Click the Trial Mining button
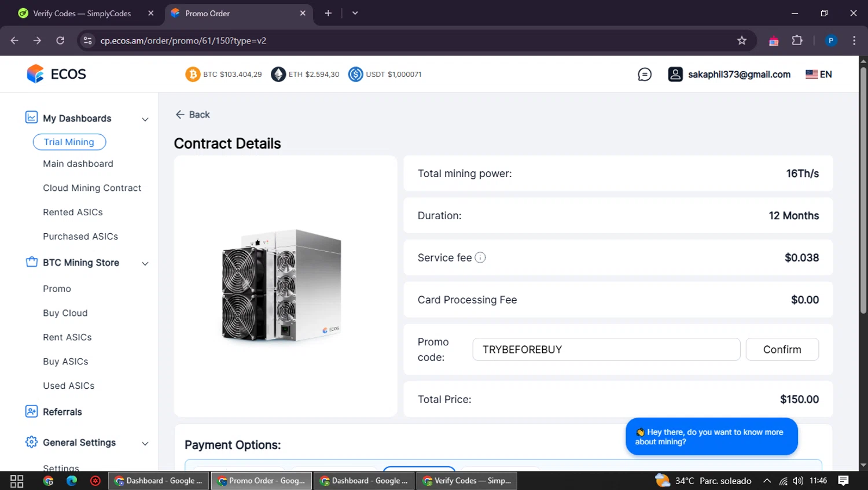Screen dimensions: 868x490 tap(69, 142)
